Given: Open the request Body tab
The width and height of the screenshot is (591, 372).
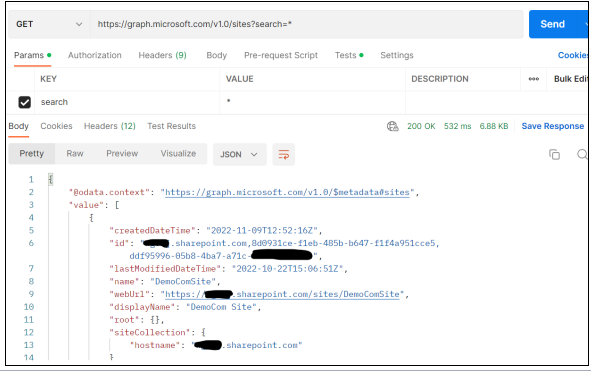Looking at the screenshot, I should pyautogui.click(x=217, y=55).
